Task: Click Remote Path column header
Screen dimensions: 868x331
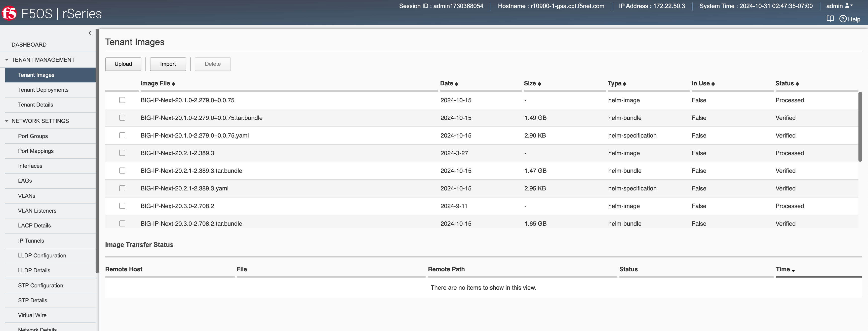Action: [x=446, y=269]
